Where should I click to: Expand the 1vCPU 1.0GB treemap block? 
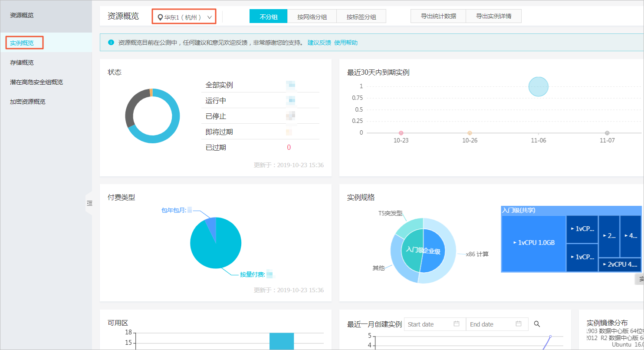pyautogui.click(x=534, y=243)
